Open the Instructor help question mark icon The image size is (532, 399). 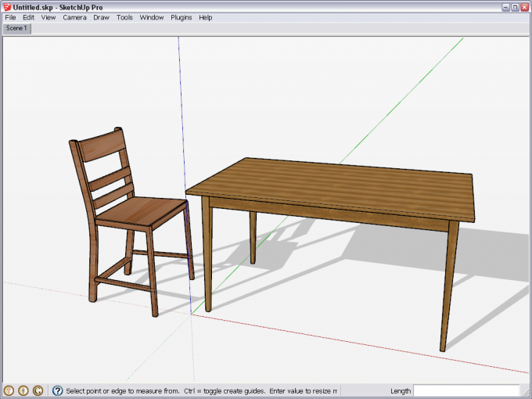coord(57,390)
